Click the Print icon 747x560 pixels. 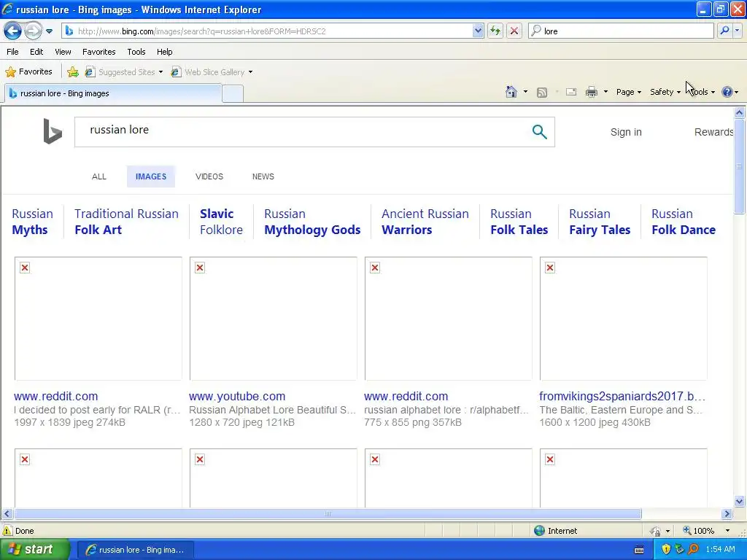pyautogui.click(x=591, y=92)
